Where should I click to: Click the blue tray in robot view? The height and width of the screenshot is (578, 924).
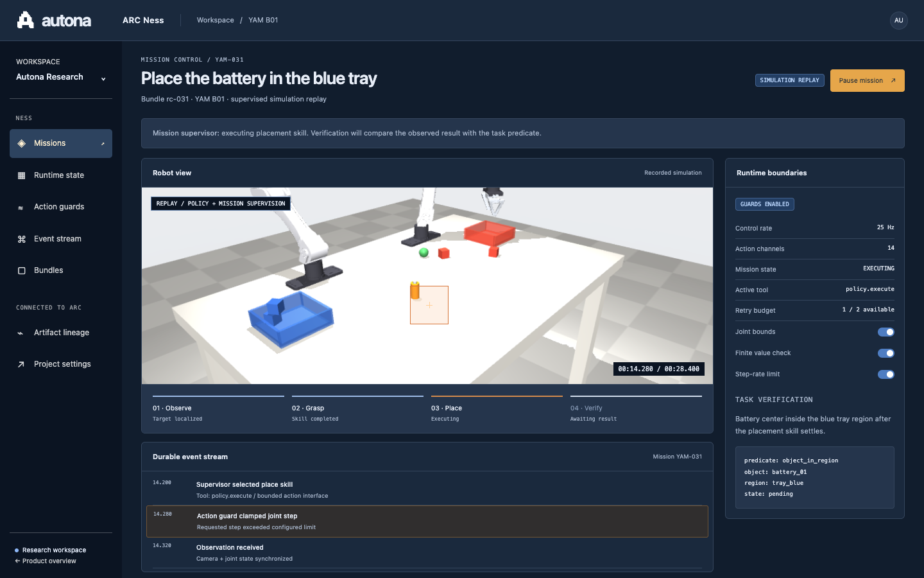[x=291, y=320]
